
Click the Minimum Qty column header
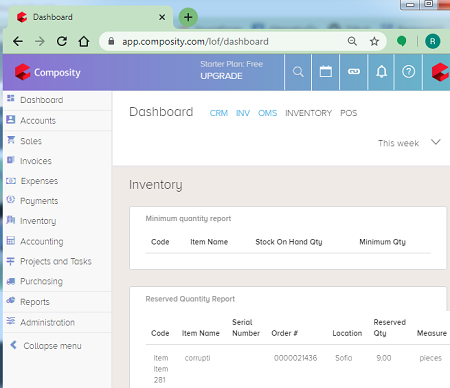point(382,242)
